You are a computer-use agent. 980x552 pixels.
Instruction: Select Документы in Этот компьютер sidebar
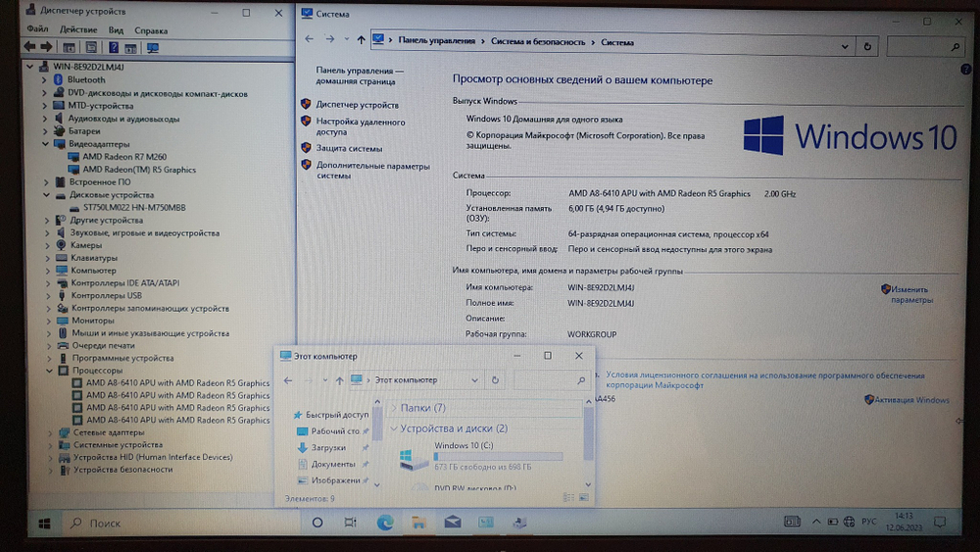[333, 464]
